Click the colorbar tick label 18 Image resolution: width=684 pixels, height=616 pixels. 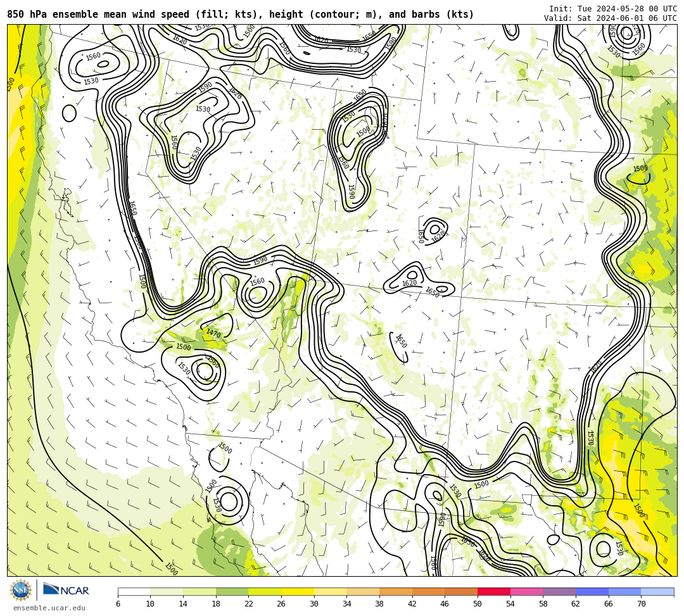point(216,604)
